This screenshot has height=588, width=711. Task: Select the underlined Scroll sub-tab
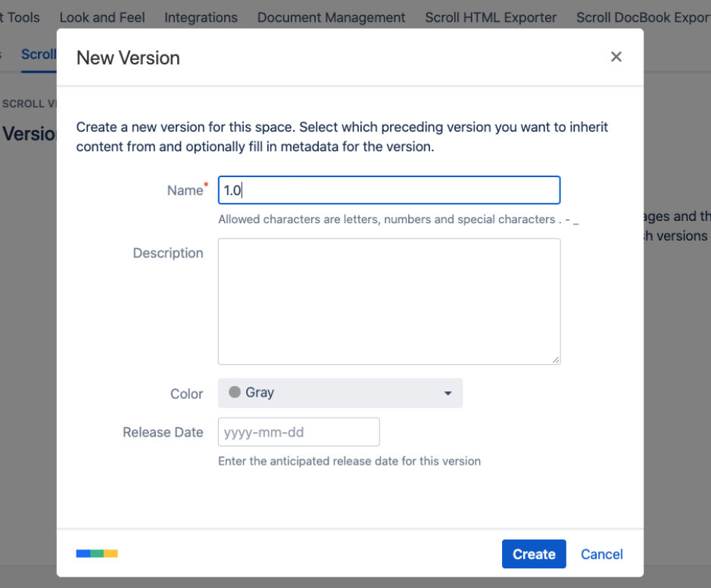(x=39, y=54)
